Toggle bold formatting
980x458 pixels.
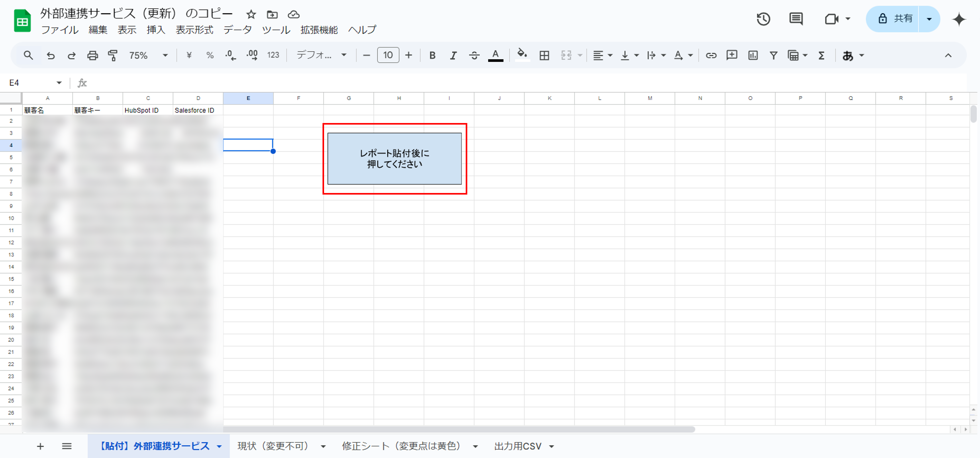(x=432, y=55)
